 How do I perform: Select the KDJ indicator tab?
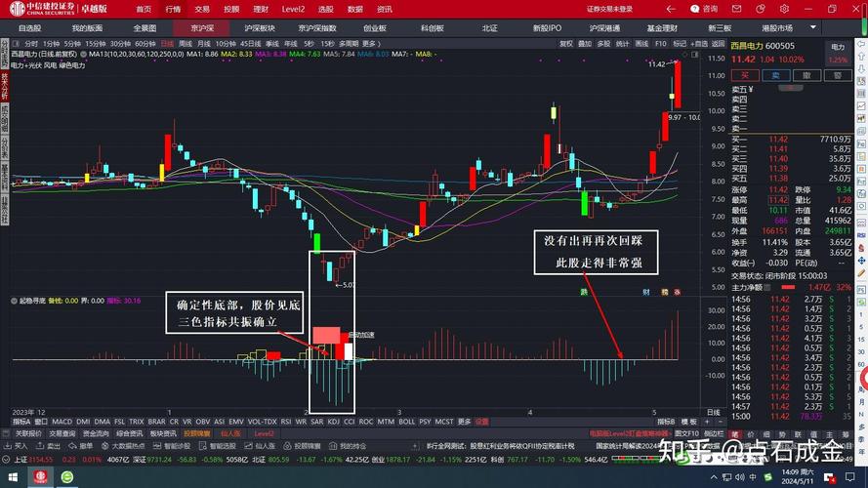coord(333,422)
